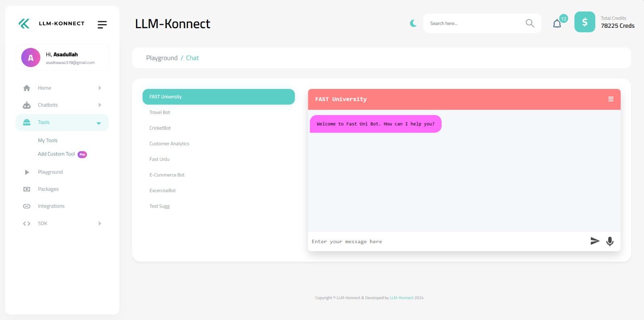Screen dimensions: 644x320
Task: Open the chat header hamburger menu
Action: [x=611, y=99]
